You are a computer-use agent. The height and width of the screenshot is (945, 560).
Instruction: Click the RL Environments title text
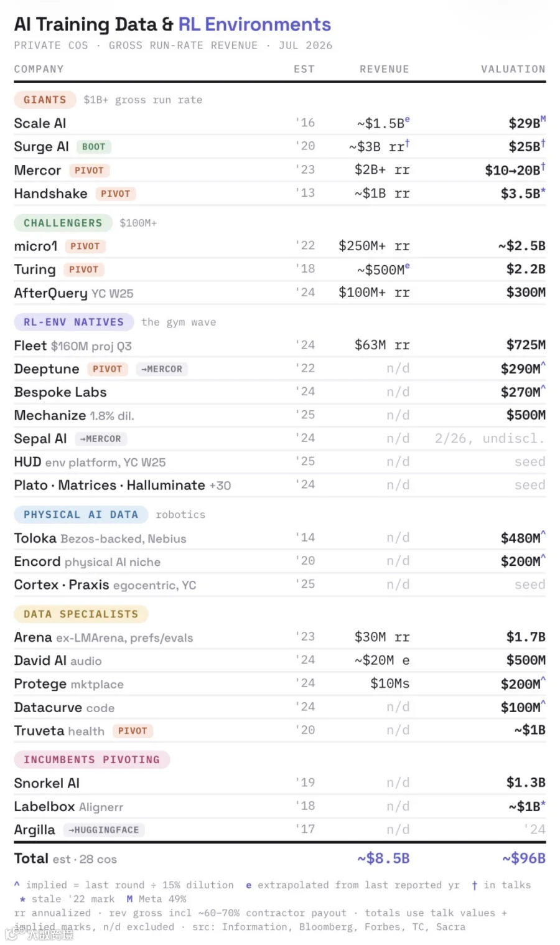[x=254, y=24]
